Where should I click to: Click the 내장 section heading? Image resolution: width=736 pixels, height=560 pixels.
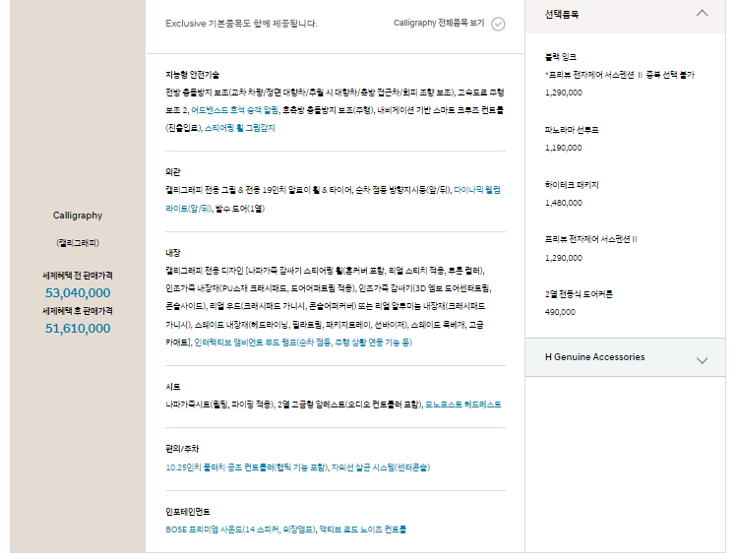point(173,253)
